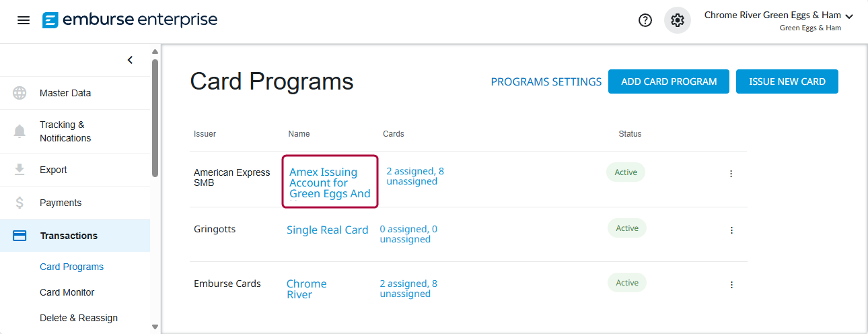The width and height of the screenshot is (868, 334).
Task: Open more options for Gringotts row
Action: click(x=731, y=230)
